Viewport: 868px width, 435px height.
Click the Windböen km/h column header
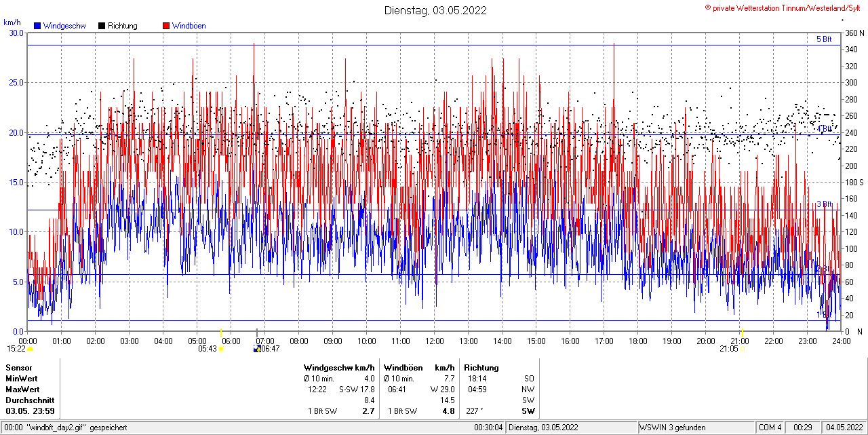pos(419,367)
